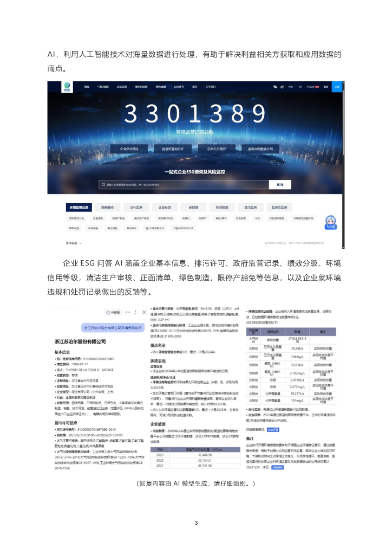Image resolution: width=392 pixels, height=555 pixels.
Task: Click the user question chat bubble
Action: [x=113, y=328]
